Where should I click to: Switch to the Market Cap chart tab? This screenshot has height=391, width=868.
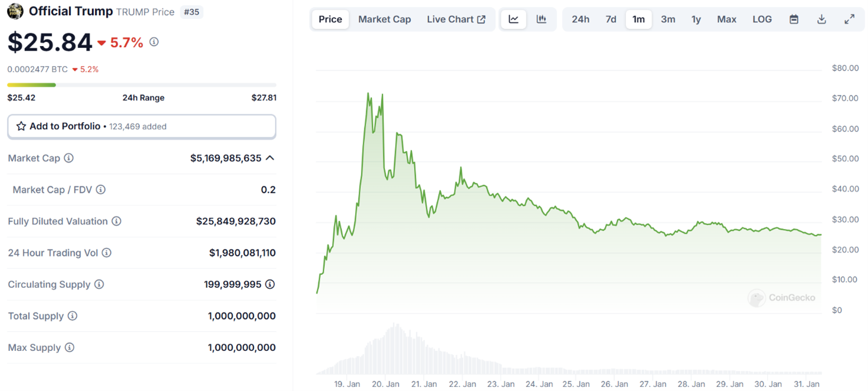pyautogui.click(x=384, y=19)
